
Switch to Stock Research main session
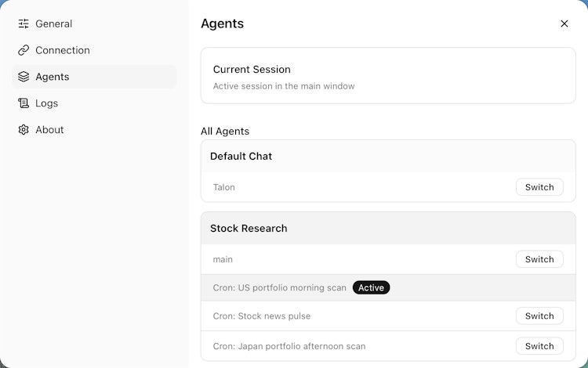539,259
